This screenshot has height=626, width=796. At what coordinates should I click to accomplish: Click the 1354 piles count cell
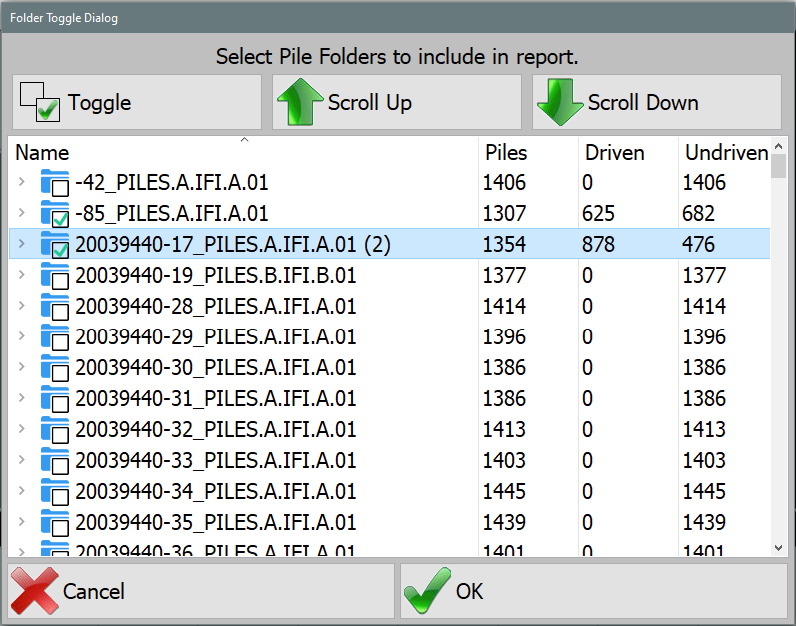click(504, 244)
